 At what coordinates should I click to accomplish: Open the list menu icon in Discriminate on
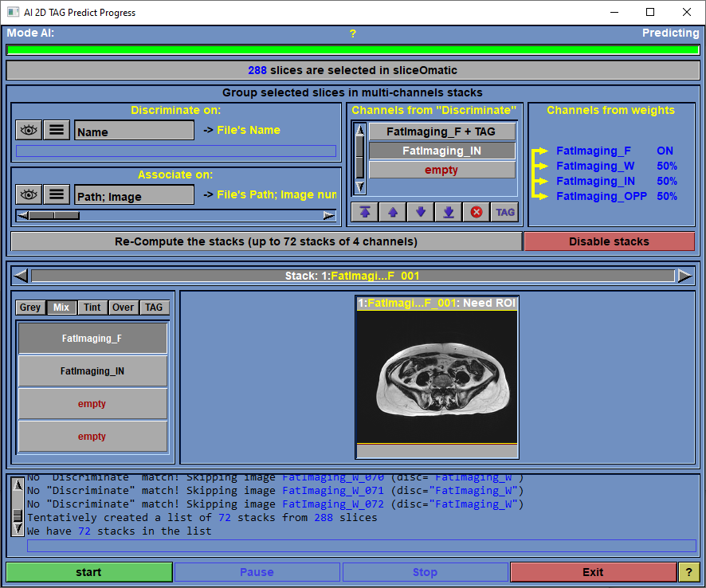(x=57, y=130)
